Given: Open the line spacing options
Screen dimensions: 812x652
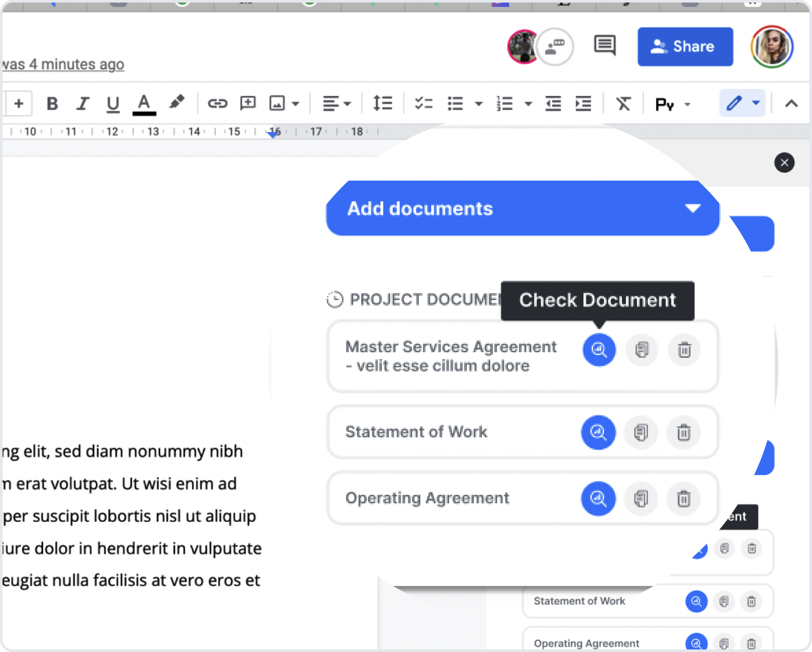Looking at the screenshot, I should (x=382, y=103).
